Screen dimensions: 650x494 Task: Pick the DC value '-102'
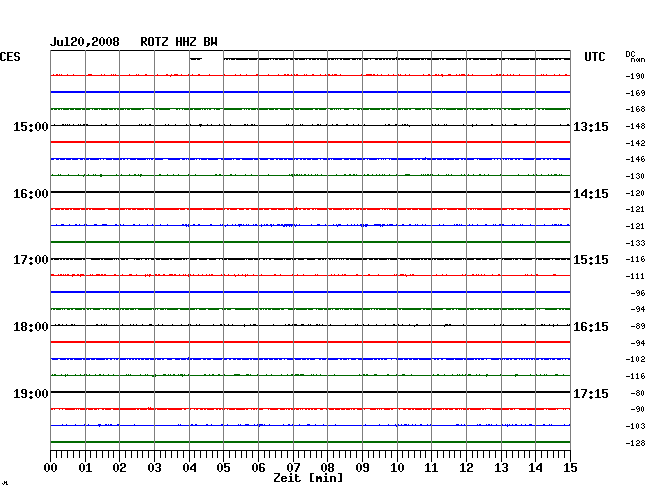(x=635, y=359)
